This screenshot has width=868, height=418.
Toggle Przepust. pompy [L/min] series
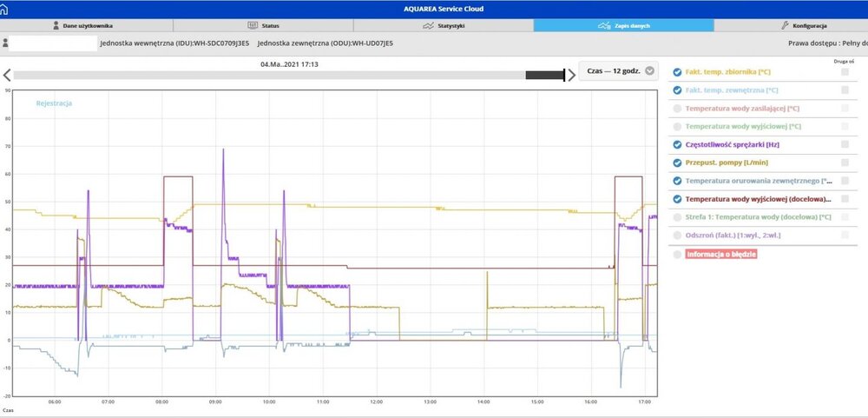tap(677, 163)
